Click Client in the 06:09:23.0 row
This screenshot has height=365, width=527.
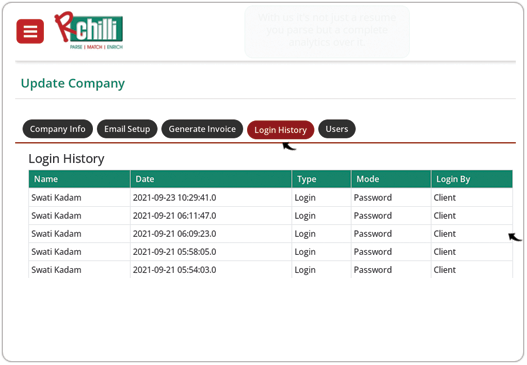445,234
